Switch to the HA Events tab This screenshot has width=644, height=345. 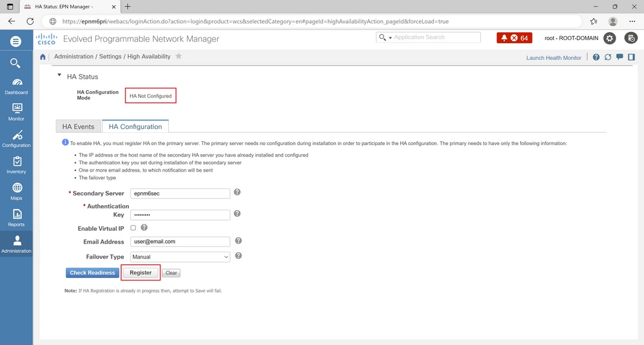click(79, 126)
